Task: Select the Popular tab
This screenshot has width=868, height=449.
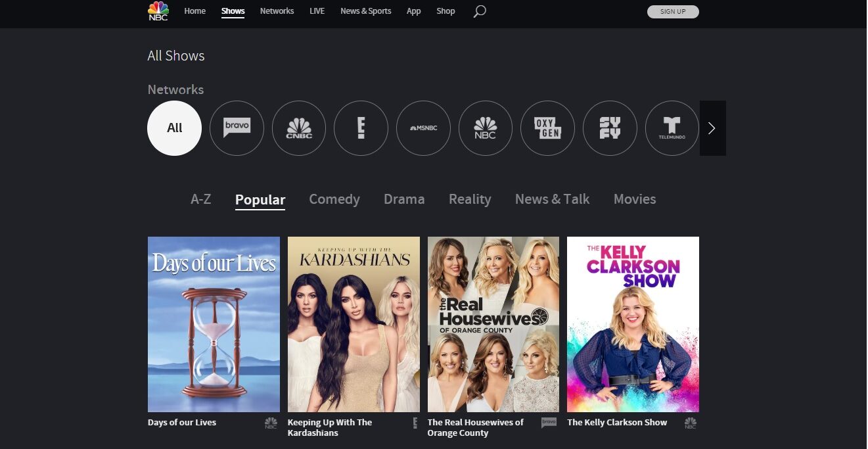Action: tap(260, 200)
